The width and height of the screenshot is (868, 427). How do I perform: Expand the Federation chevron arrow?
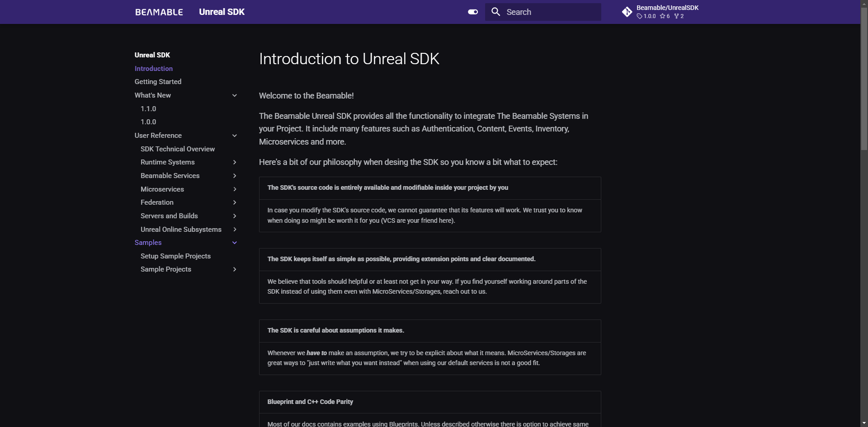coord(235,202)
